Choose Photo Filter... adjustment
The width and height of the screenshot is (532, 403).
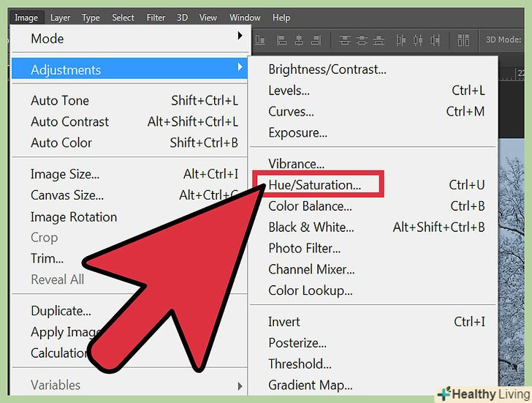coord(373,248)
